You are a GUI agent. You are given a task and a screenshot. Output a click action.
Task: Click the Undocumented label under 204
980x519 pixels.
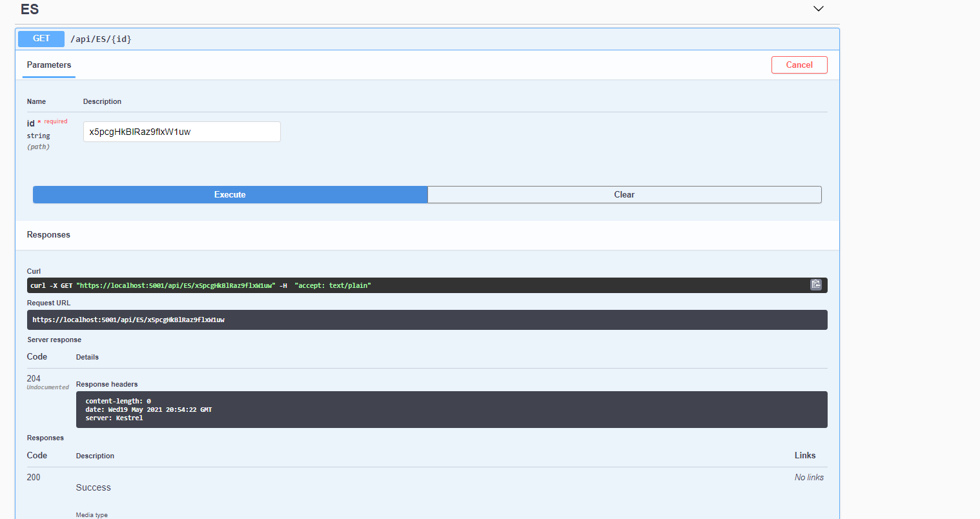click(48, 387)
